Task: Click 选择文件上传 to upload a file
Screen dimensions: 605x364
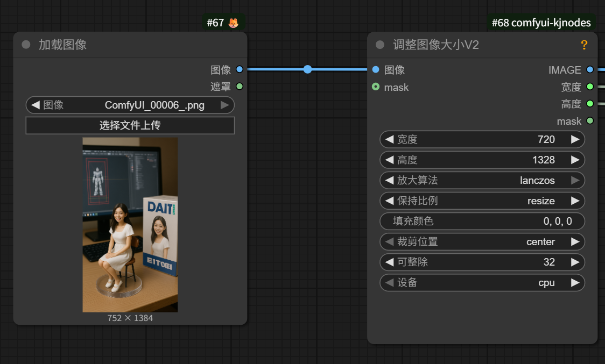Action: coord(130,125)
